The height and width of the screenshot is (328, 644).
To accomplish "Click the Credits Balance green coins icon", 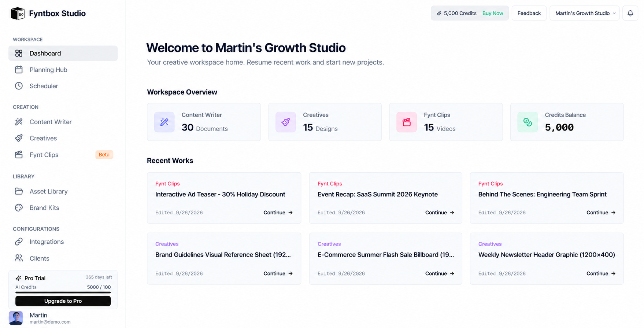I will point(528,122).
